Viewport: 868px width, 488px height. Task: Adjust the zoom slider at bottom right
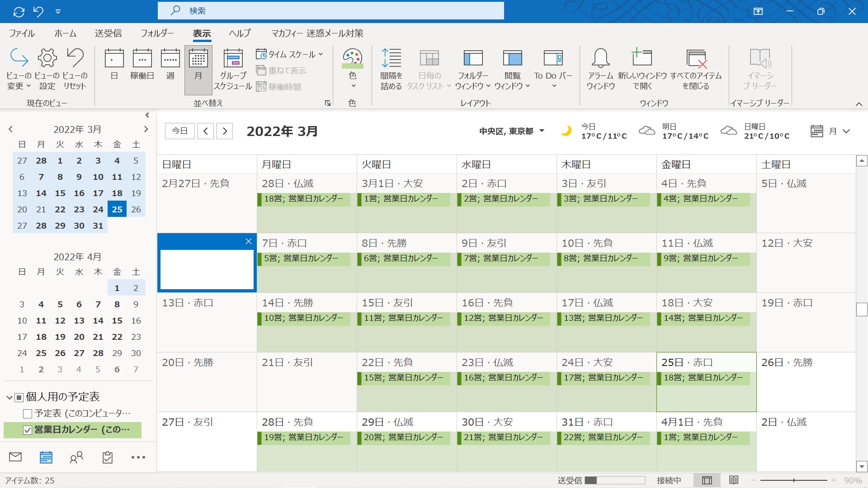[x=793, y=480]
